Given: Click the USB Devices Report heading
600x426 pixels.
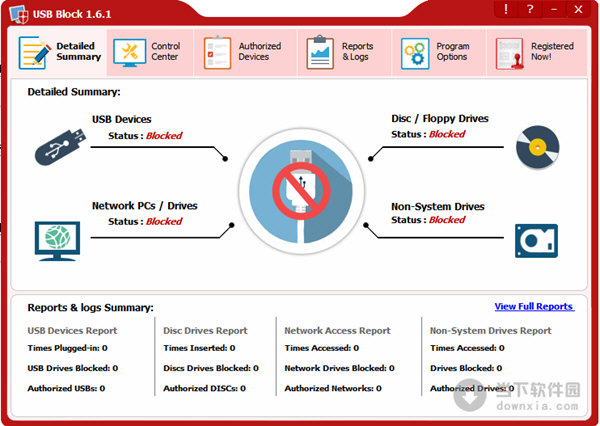Looking at the screenshot, I should click(x=72, y=331).
